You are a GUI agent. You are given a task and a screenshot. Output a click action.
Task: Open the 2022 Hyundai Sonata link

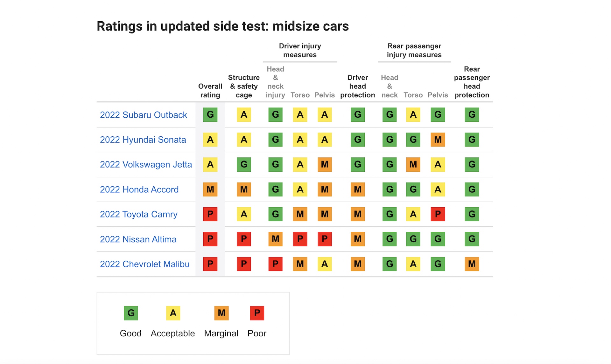point(143,140)
